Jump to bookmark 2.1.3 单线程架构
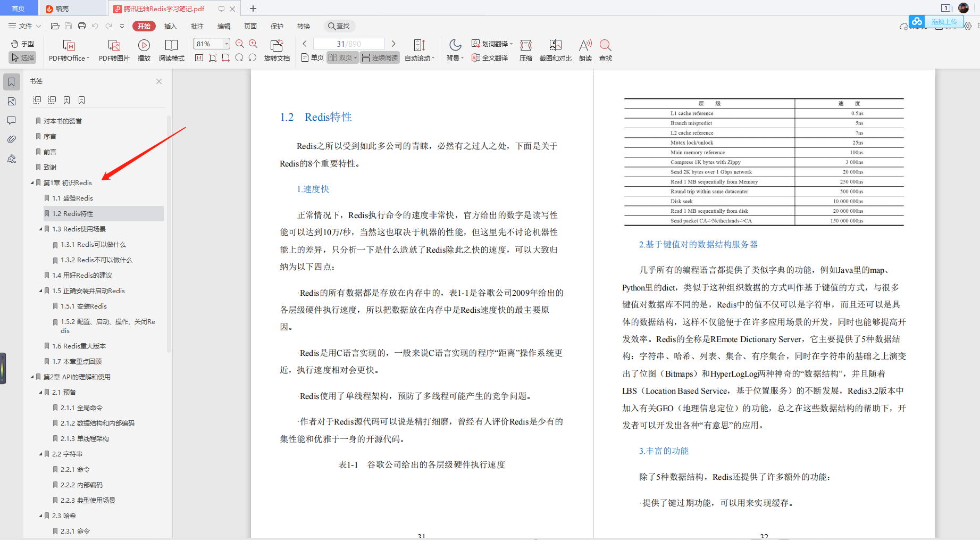Screen dimensions: 980x540 [85, 438]
